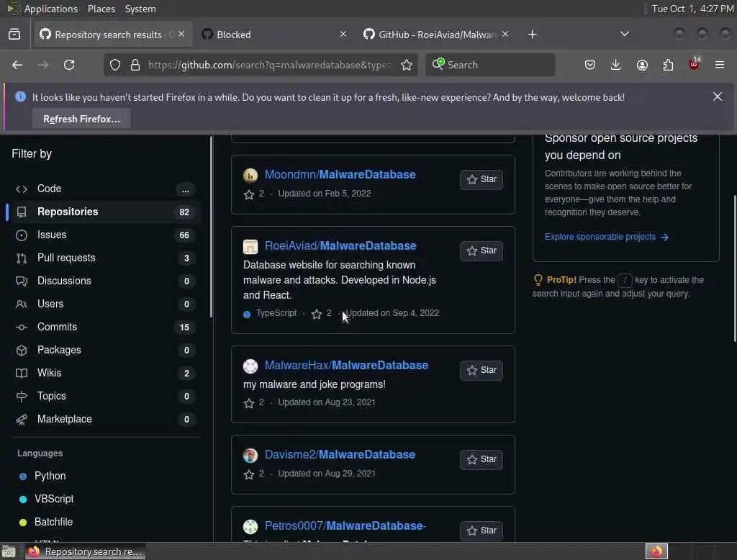This screenshot has width=737, height=560.
Task: Filter results by Commits
Action: pos(104,328)
